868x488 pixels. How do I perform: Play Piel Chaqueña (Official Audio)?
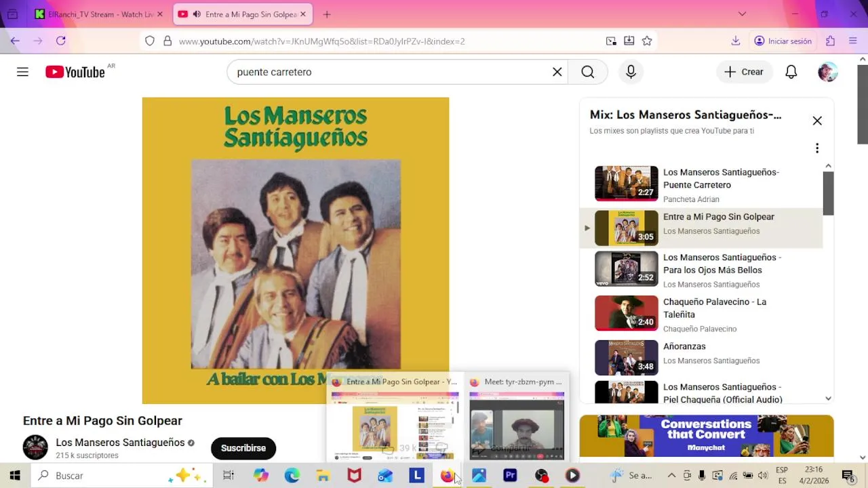pyautogui.click(x=701, y=392)
